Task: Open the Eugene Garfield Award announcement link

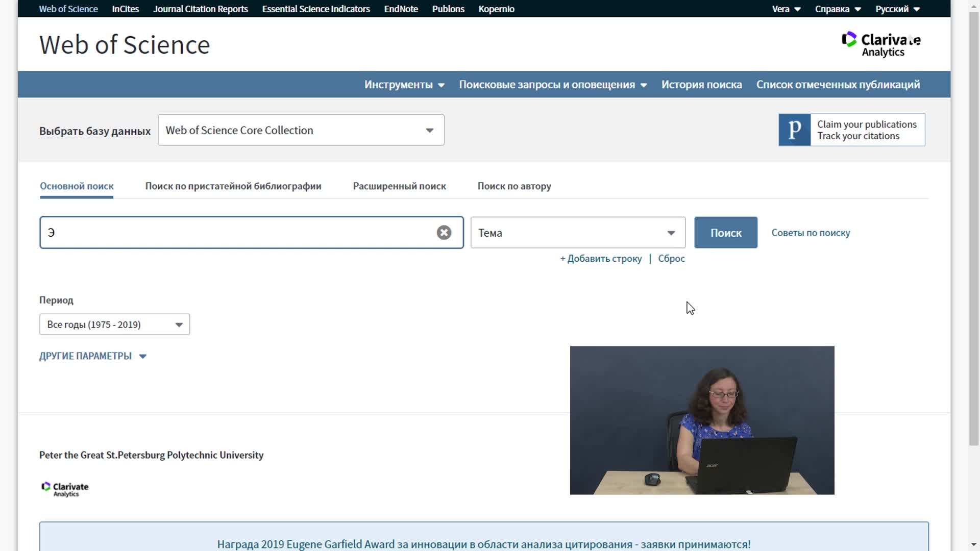Action: tap(483, 544)
